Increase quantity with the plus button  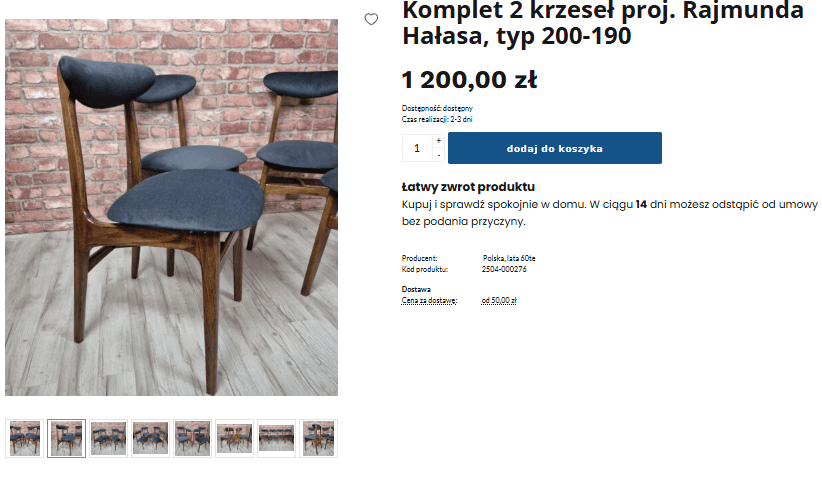pyautogui.click(x=439, y=140)
